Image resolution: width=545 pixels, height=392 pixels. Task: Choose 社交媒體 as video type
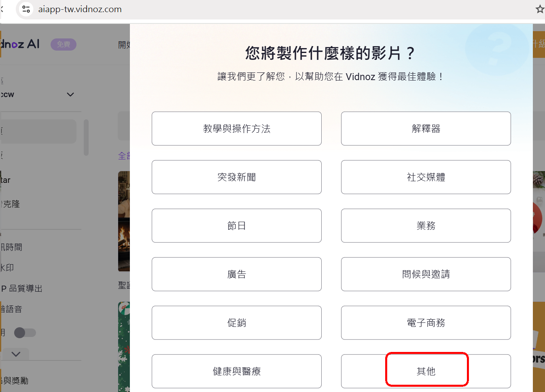(x=426, y=177)
